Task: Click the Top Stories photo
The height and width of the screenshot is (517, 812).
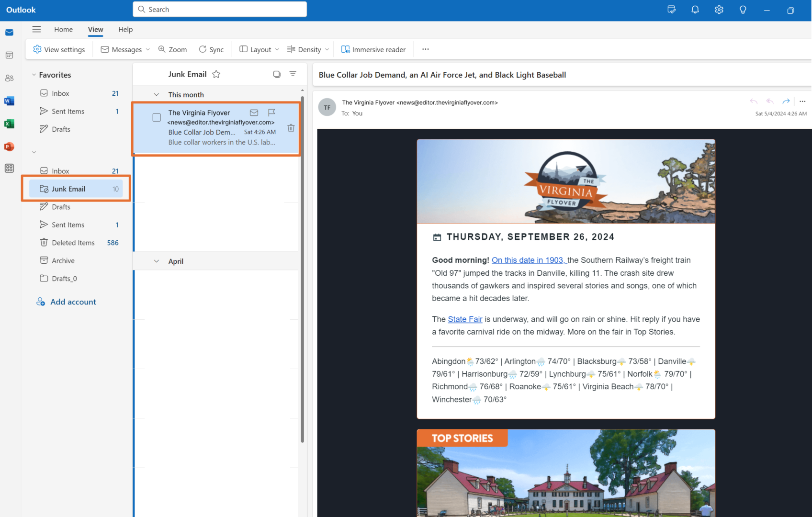Action: click(x=566, y=473)
